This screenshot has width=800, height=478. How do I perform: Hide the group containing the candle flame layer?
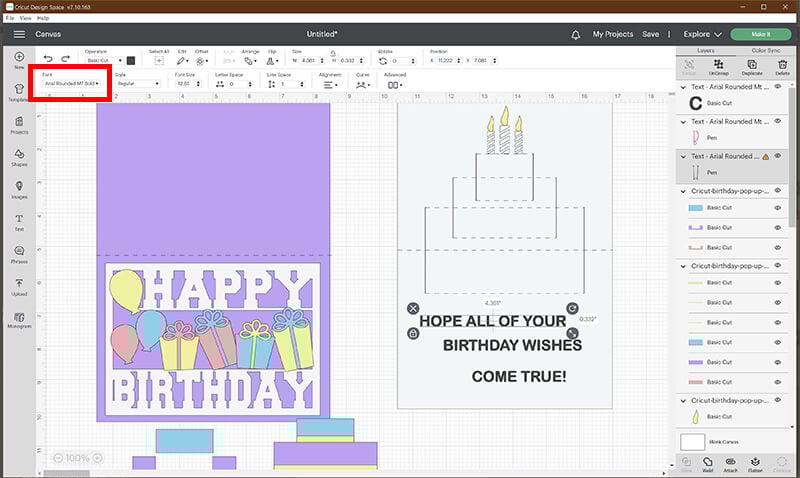click(x=778, y=400)
